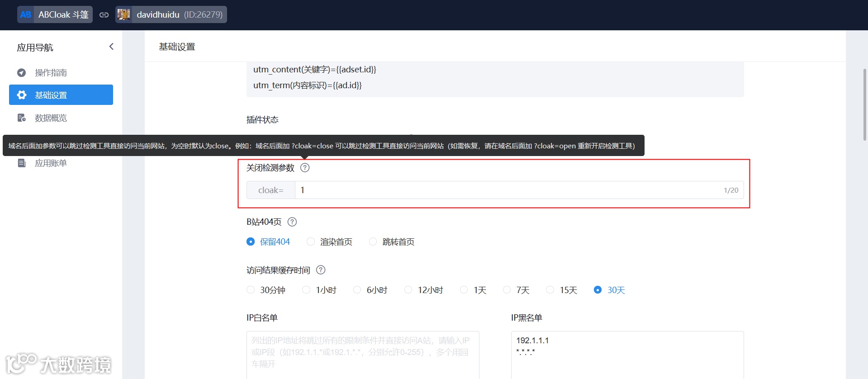The width and height of the screenshot is (868, 379).
Task: Click help icon next to 关闭检测参数
Action: (305, 168)
